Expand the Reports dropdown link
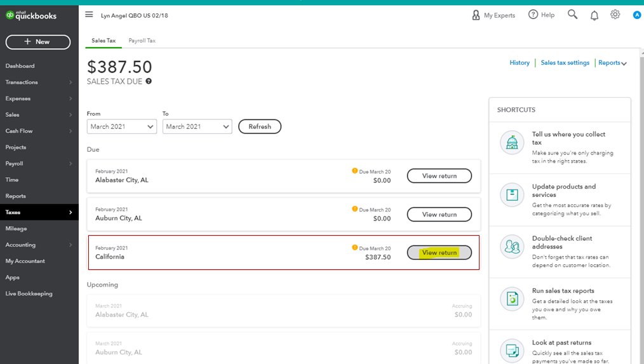The height and width of the screenshot is (364, 644). click(612, 63)
